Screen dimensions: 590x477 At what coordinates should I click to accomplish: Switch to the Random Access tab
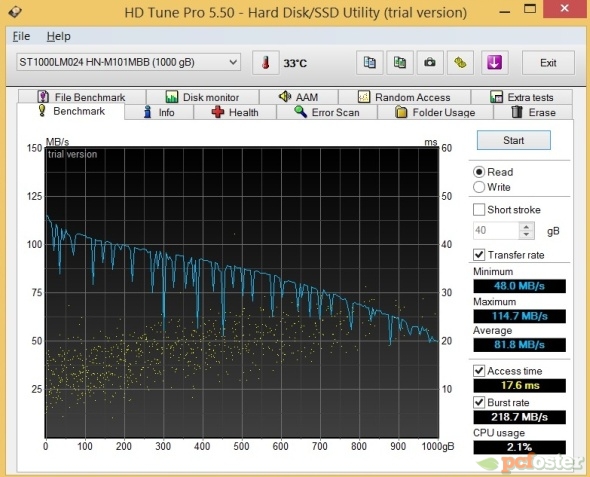click(x=404, y=97)
